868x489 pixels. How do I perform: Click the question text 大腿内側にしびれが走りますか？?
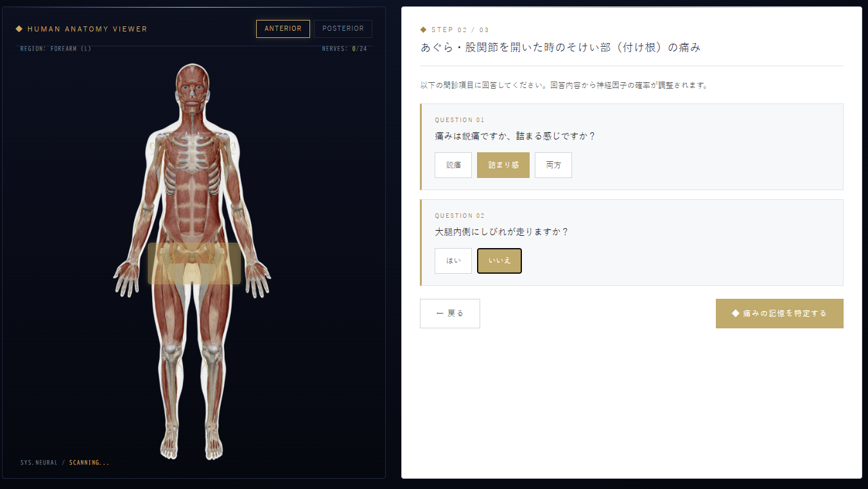coord(502,232)
